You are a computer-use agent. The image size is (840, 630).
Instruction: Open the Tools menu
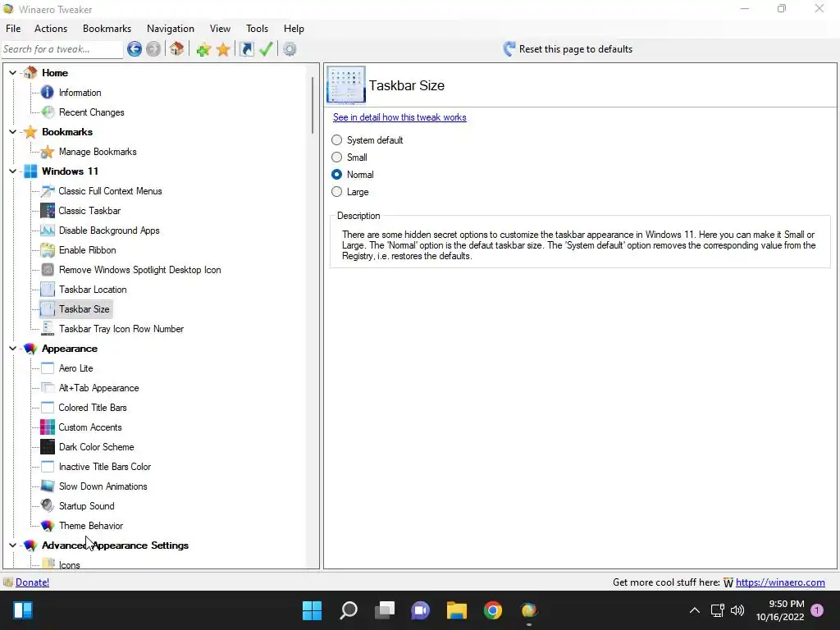click(x=257, y=29)
